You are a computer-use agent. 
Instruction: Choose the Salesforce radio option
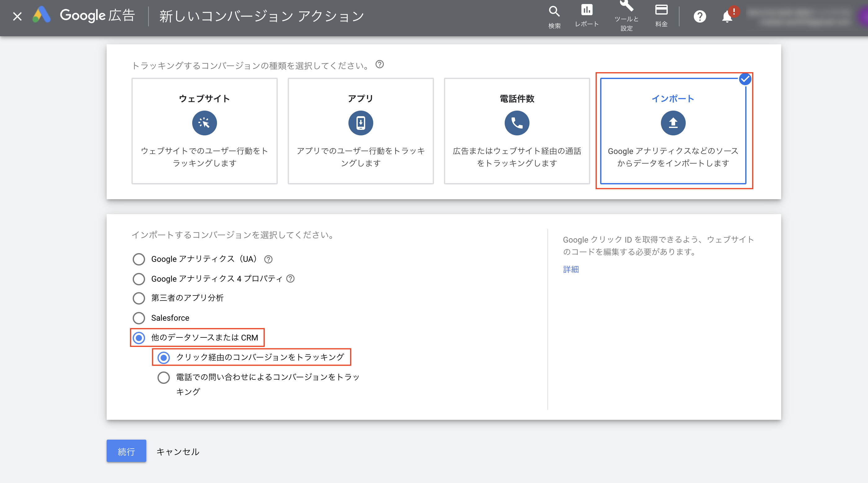pos(139,318)
